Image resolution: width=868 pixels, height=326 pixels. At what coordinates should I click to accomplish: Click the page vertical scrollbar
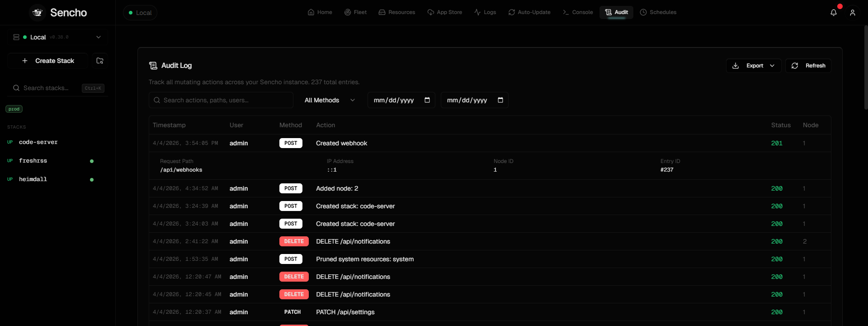866,68
